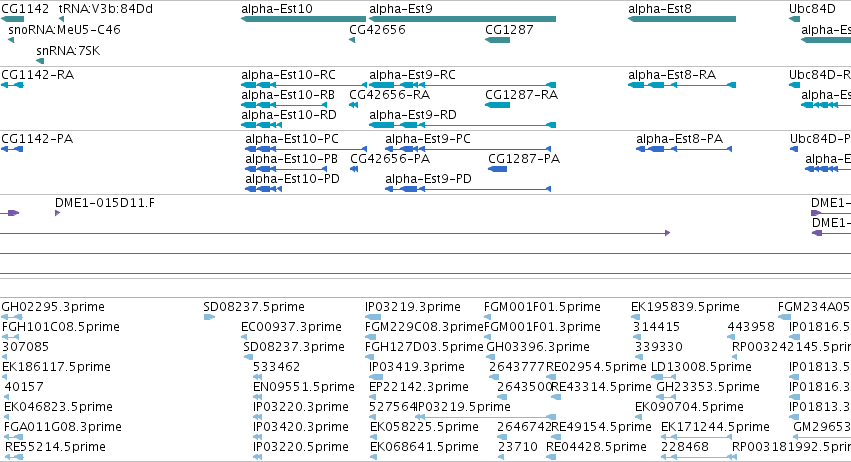Image resolution: width=851 pixels, height=462 pixels.
Task: Select EST EK195839.5prime
Action: pyautogui.click(x=635, y=317)
